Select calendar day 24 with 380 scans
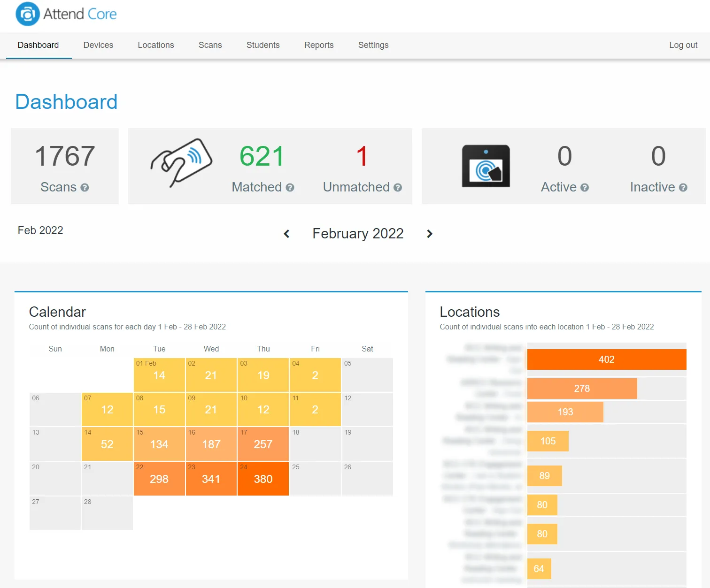The image size is (710, 588). (x=263, y=479)
